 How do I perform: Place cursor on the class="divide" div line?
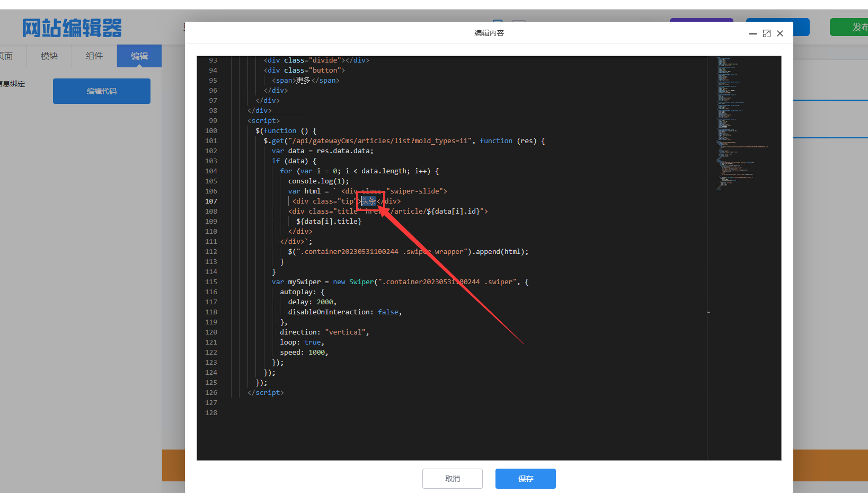tap(316, 60)
